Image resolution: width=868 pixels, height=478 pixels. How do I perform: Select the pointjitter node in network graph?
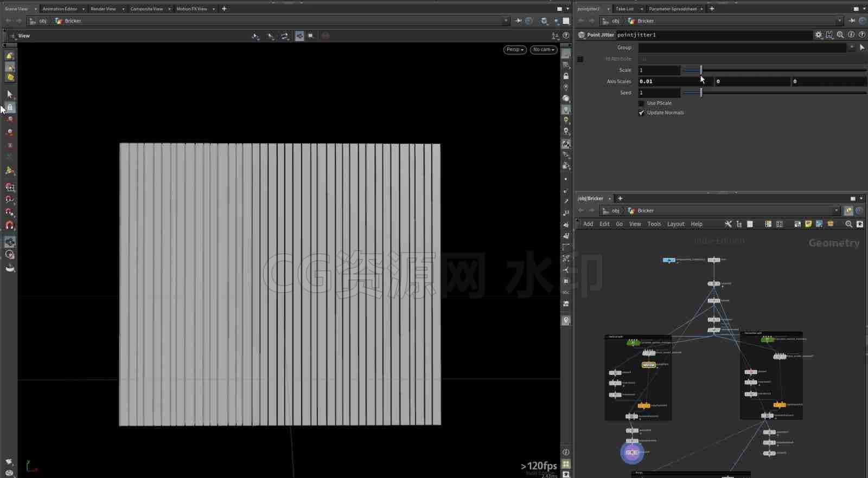(x=648, y=365)
